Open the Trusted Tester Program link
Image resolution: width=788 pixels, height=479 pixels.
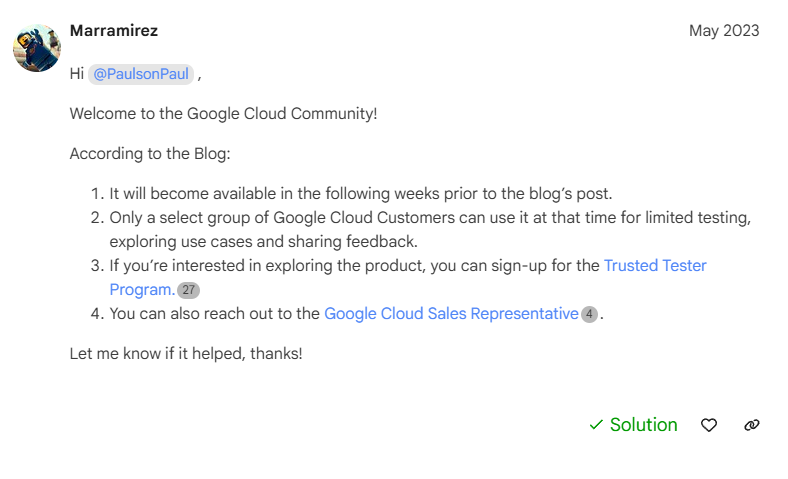tap(655, 266)
